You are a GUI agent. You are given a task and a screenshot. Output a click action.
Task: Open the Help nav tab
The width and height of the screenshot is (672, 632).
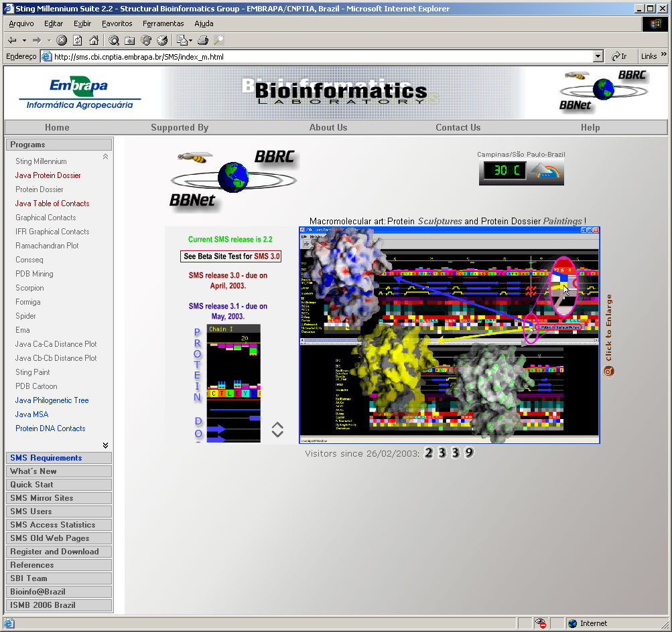[590, 128]
